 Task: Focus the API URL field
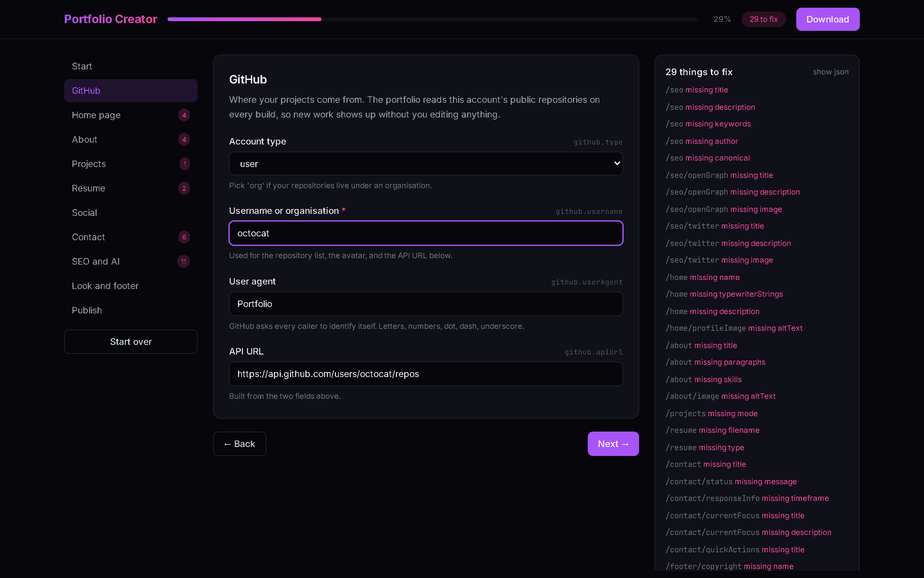(x=426, y=374)
